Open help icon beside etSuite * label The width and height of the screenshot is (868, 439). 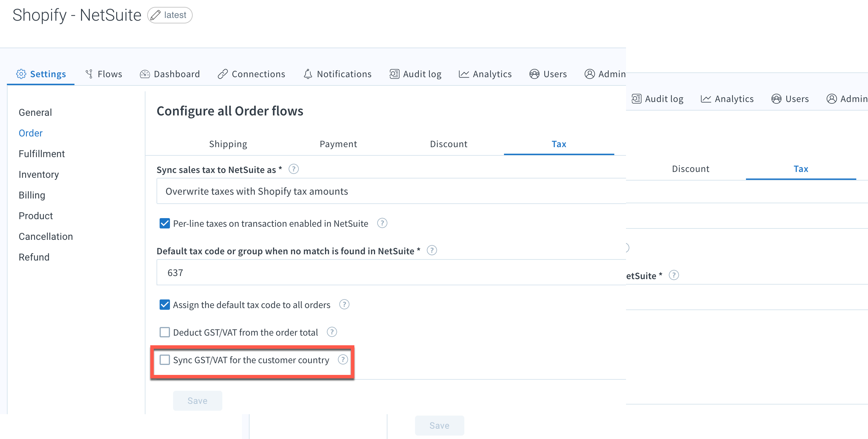[674, 275]
